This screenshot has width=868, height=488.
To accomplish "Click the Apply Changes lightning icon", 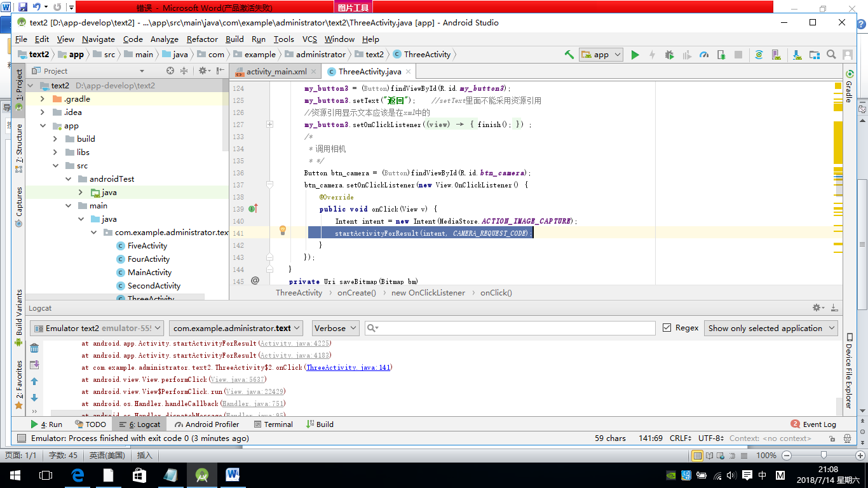I will click(652, 55).
